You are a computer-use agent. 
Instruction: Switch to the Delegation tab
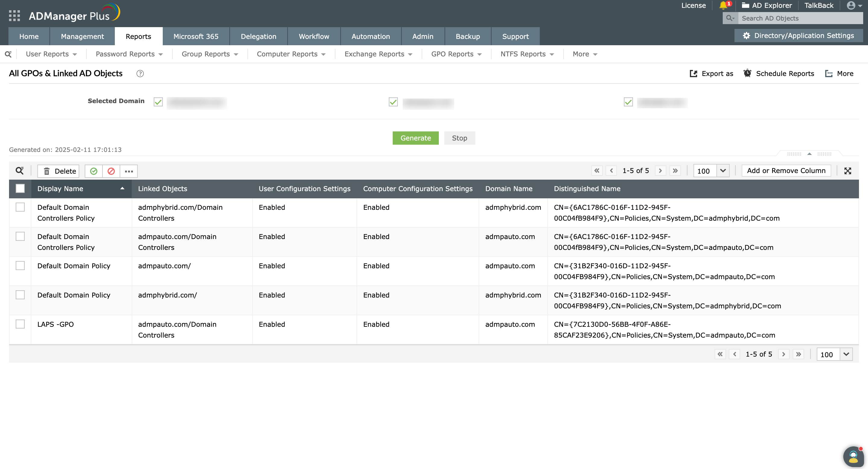click(x=258, y=36)
